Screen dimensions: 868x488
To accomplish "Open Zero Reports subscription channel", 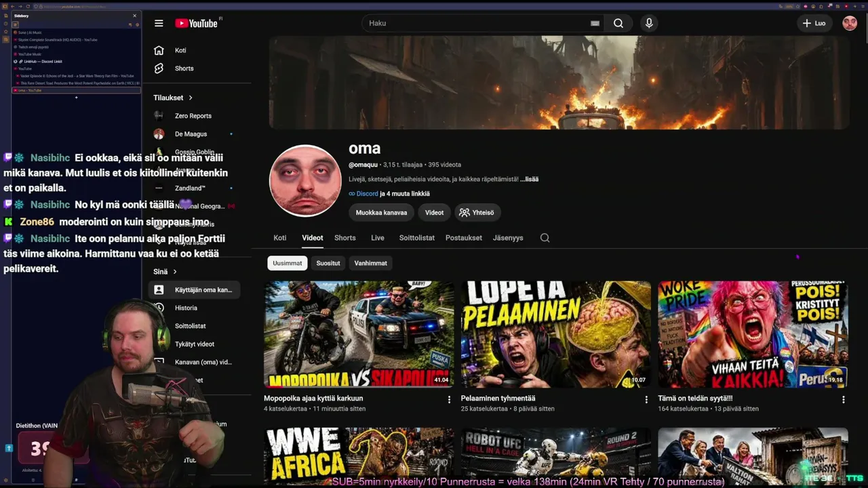I will click(x=194, y=116).
